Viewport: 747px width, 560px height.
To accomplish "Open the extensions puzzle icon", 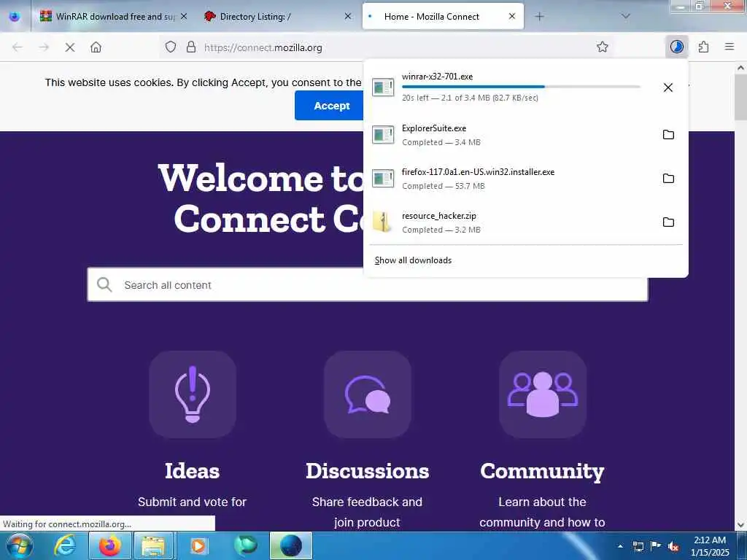I will 703,47.
